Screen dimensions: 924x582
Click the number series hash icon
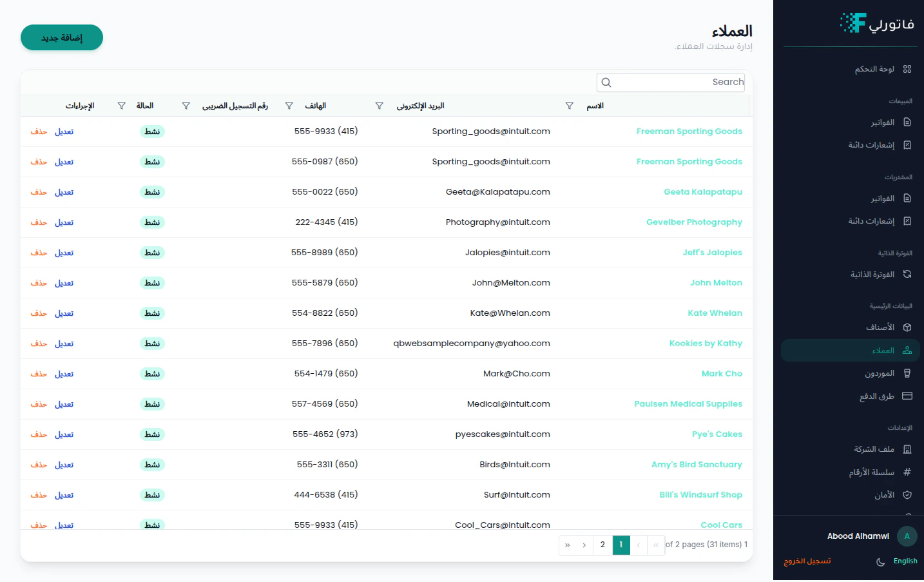pyautogui.click(x=907, y=472)
